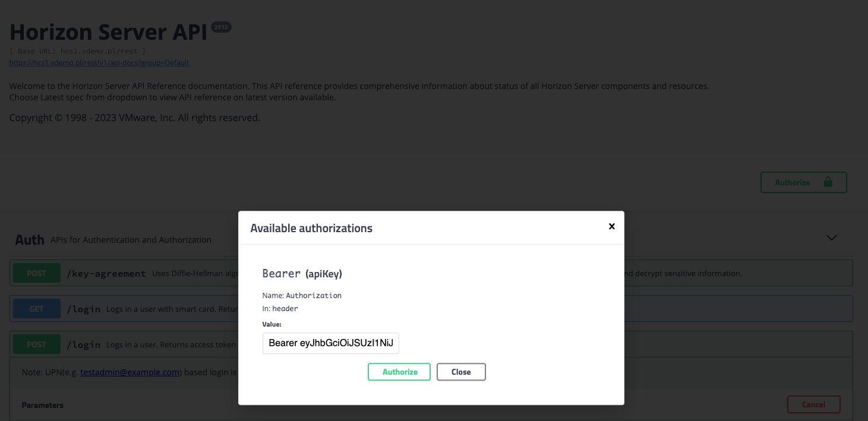
Task: Click Authorize inside the authorizations dialog
Action: tap(399, 372)
